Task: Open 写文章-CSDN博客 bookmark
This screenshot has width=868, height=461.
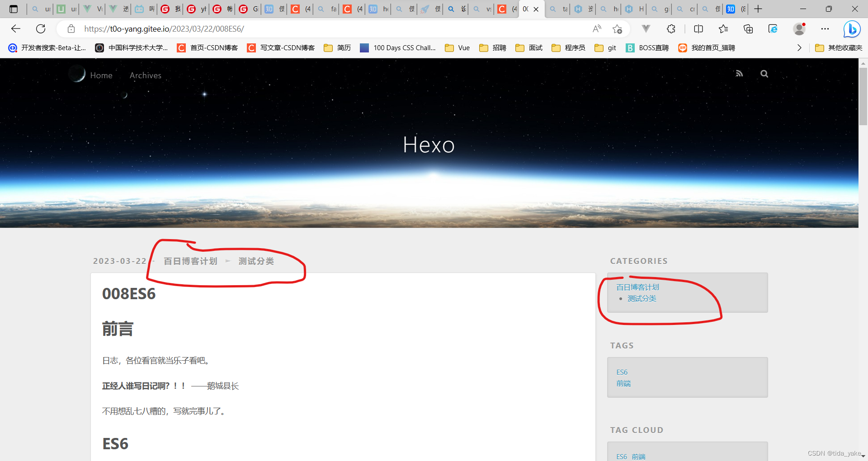Action: coord(281,48)
